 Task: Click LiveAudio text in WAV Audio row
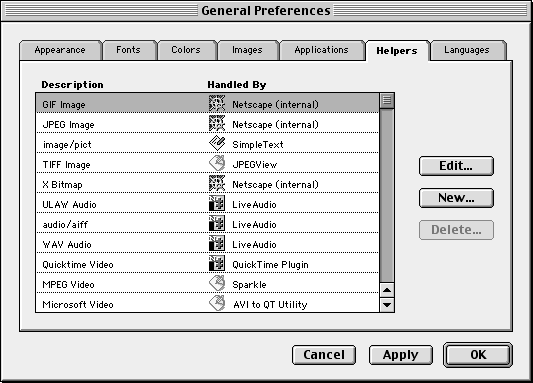(x=254, y=245)
